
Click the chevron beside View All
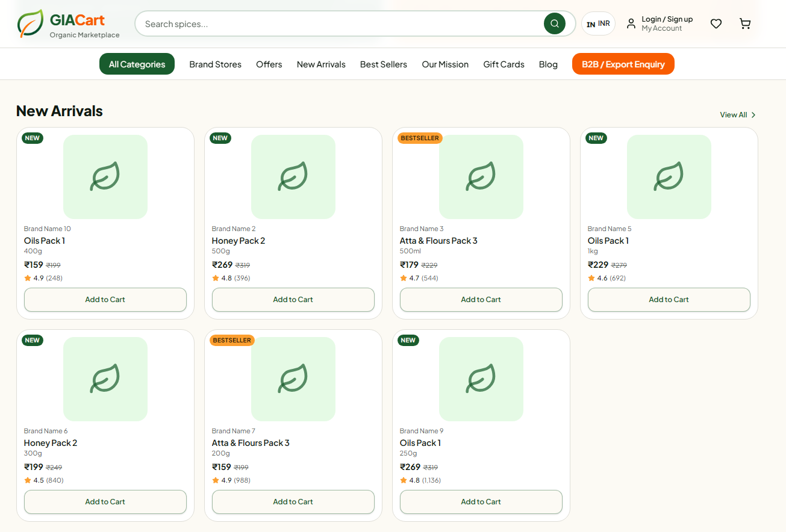point(753,114)
